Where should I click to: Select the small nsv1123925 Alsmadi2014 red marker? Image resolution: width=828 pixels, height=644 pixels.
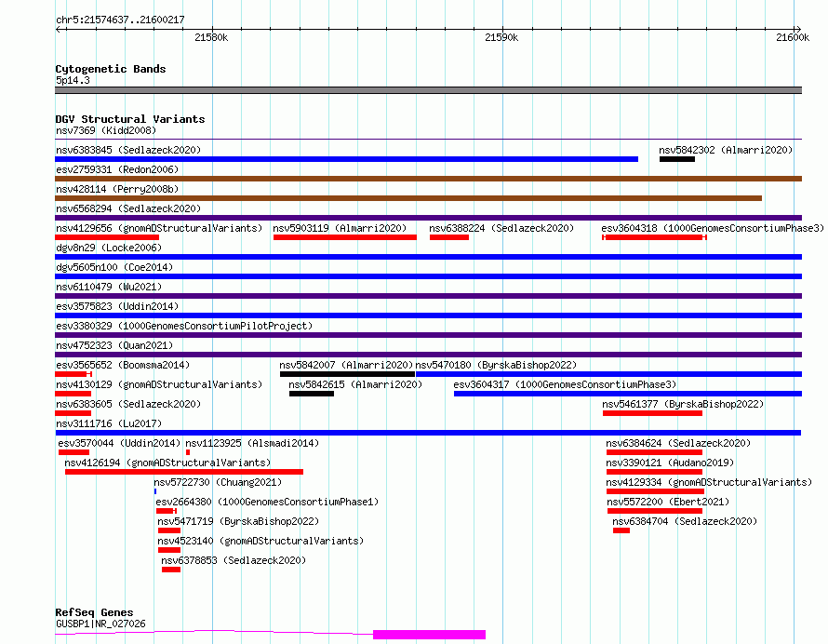(187, 452)
